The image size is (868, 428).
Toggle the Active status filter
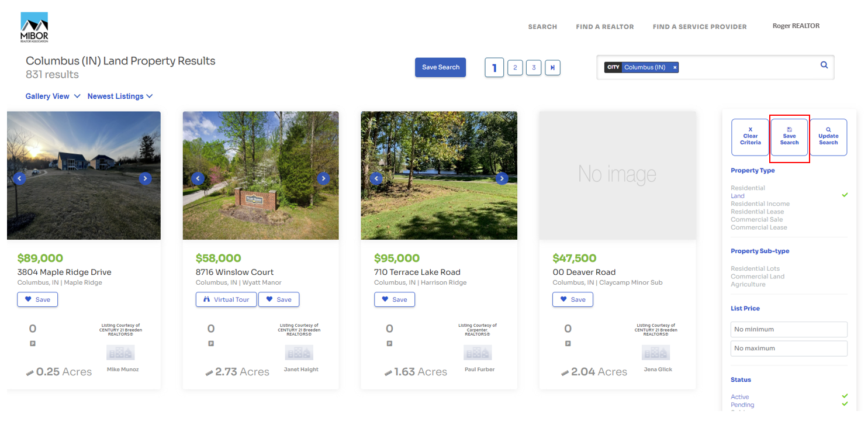(x=845, y=396)
